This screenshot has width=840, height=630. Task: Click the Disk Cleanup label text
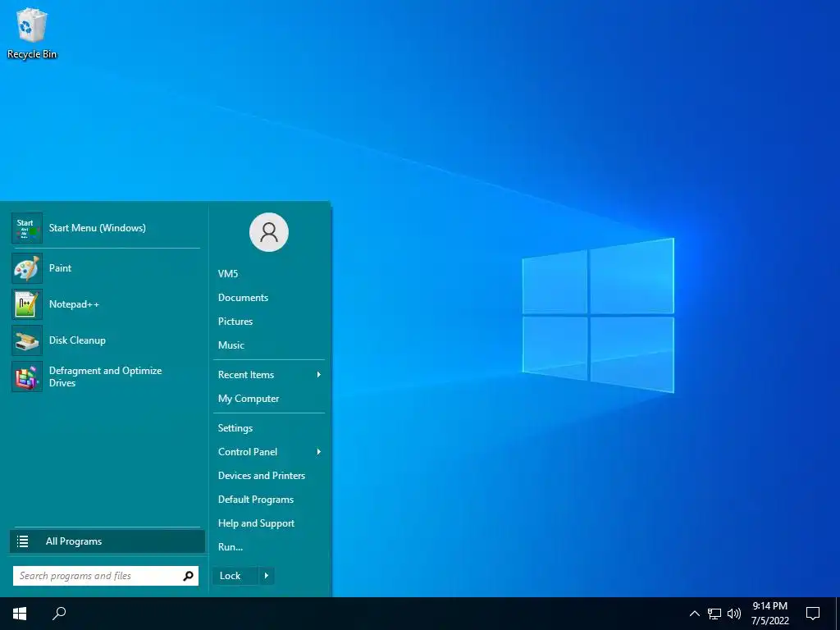[x=77, y=340]
